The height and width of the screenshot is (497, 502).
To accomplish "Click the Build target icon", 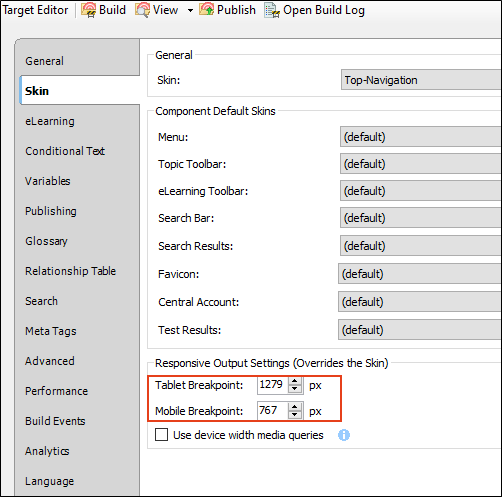I will point(89,10).
